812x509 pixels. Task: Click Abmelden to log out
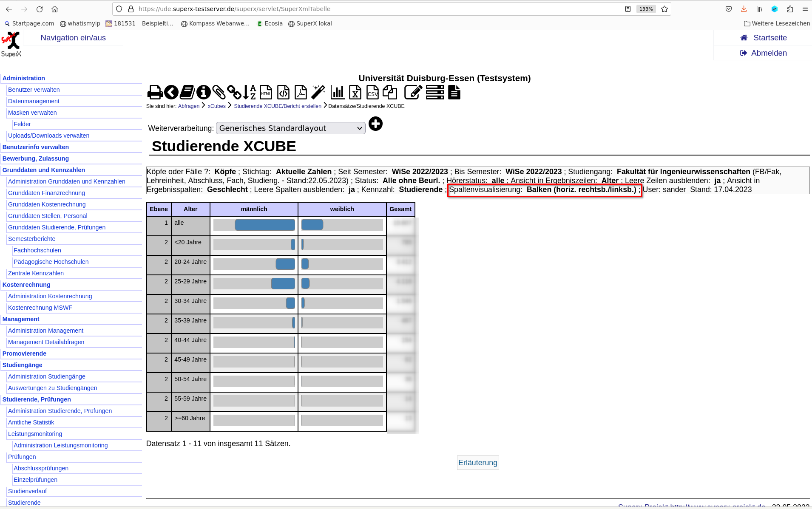pos(769,53)
